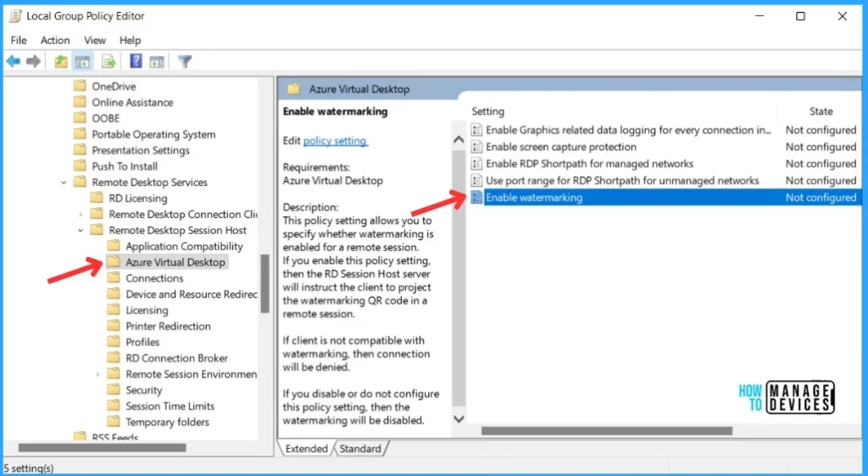
Task: Select Azure Virtual Desktop in the tree
Action: [x=175, y=262]
